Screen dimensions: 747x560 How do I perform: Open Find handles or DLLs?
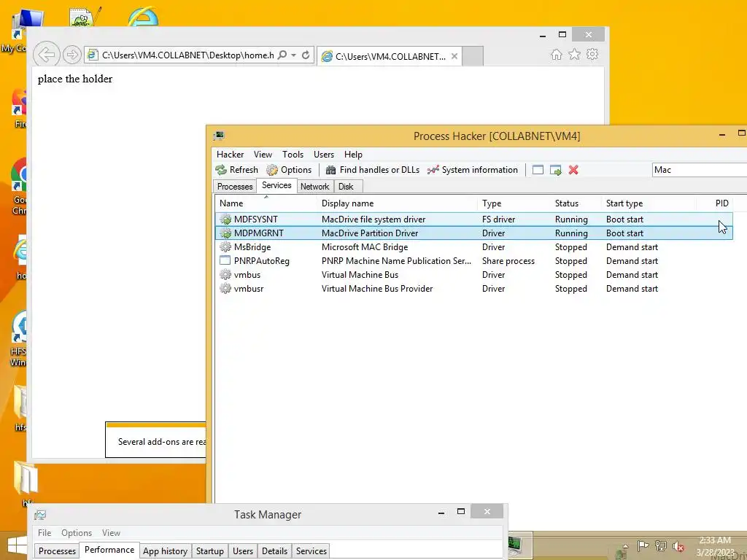[373, 170]
